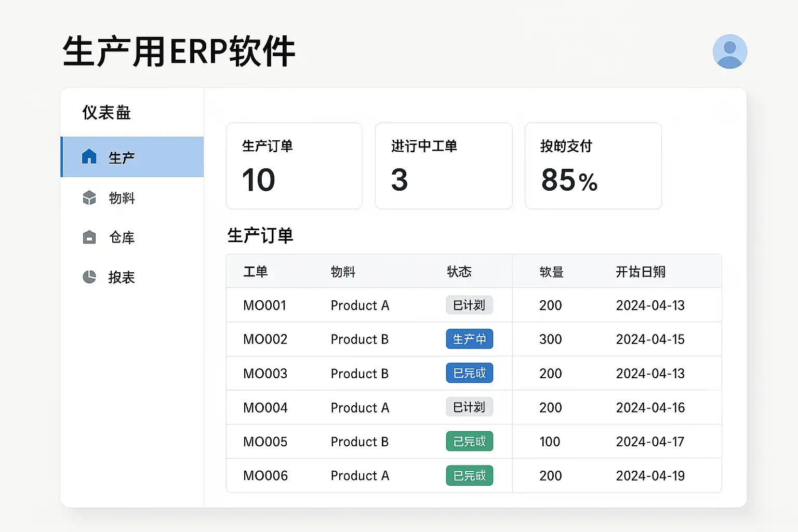Click the warehouse icon for 仓库

coord(89,237)
